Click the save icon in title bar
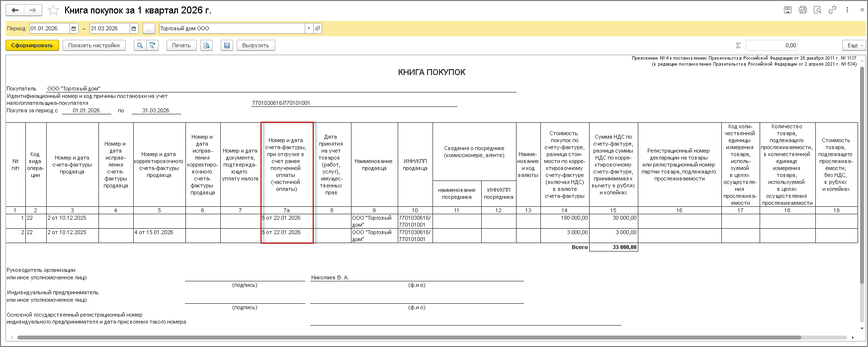The image size is (868, 347). [x=787, y=10]
